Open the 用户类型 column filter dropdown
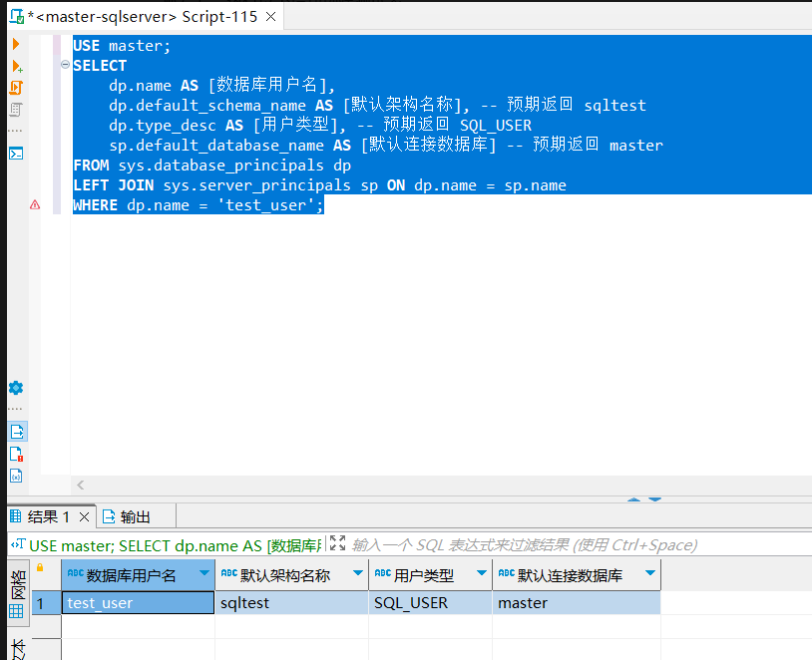Image resolution: width=812 pixels, height=660 pixels. tap(482, 573)
